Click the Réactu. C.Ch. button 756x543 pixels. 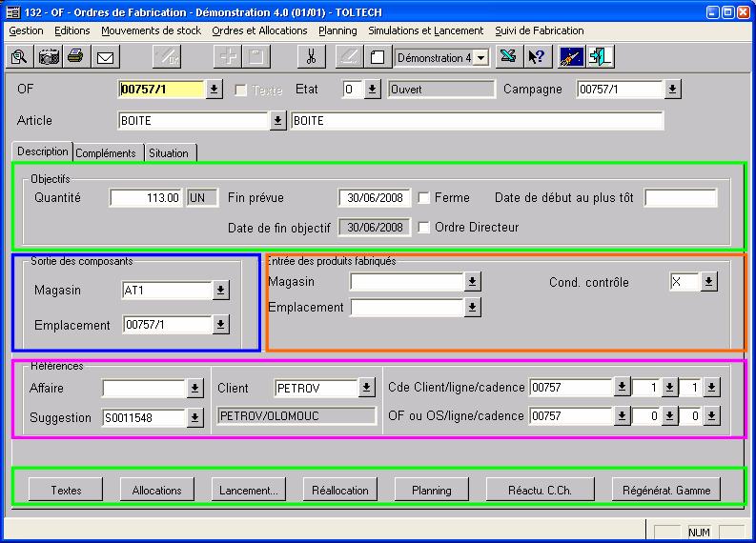540,490
